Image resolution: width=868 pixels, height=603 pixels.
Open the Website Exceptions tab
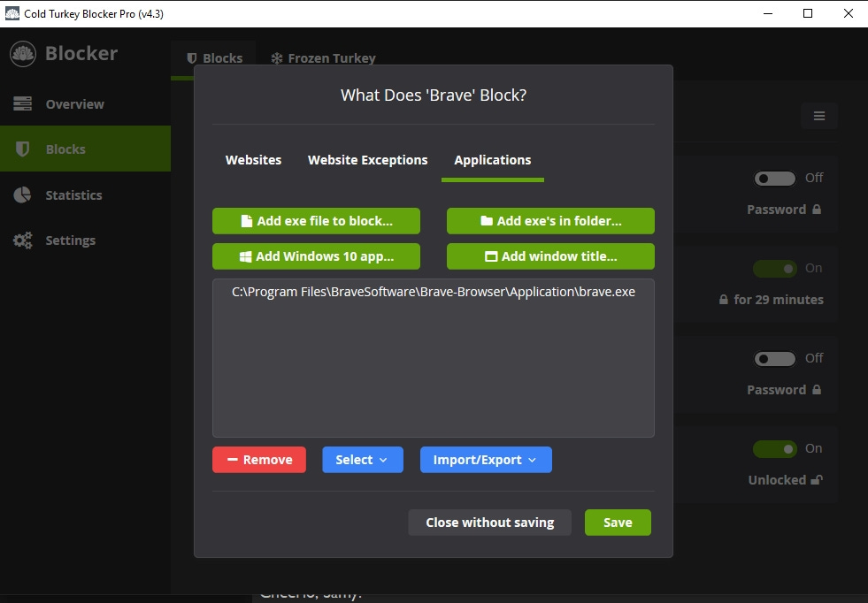click(367, 160)
